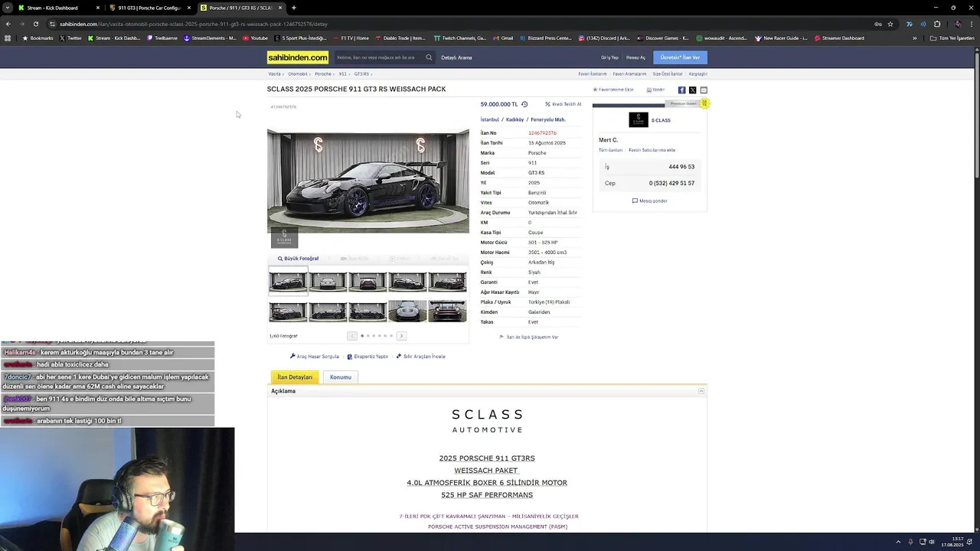The image size is (980, 551).
Task: Share listing on X icon
Action: pyautogui.click(x=693, y=90)
